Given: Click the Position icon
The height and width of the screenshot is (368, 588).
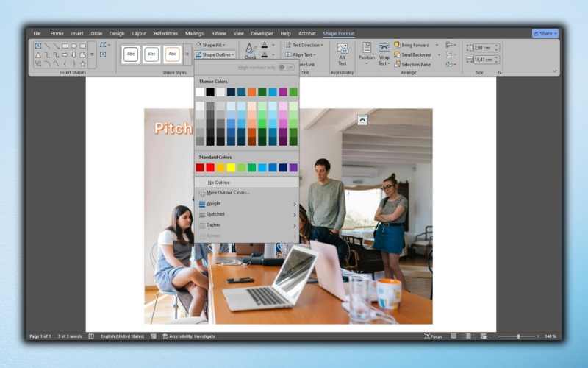Looking at the screenshot, I should pyautogui.click(x=366, y=47).
